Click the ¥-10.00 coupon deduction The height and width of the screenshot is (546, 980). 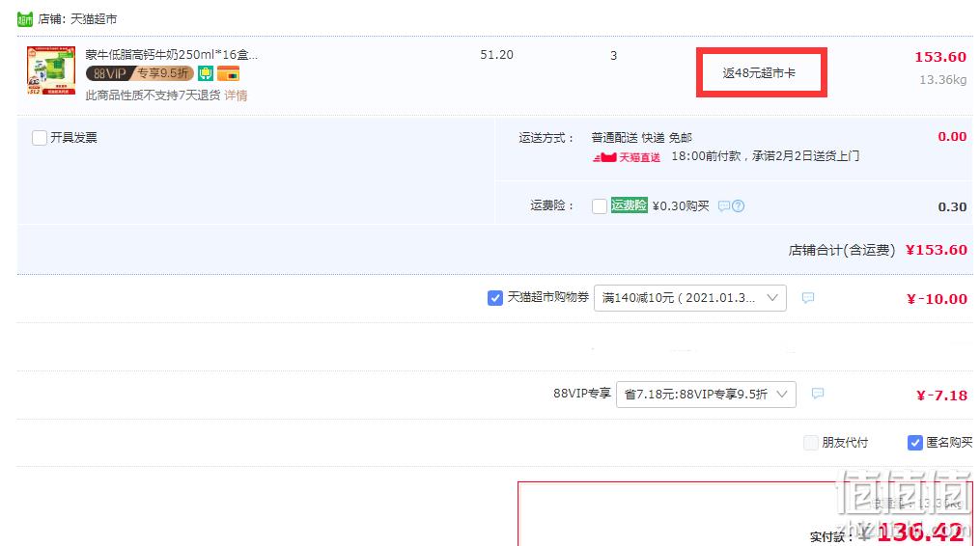click(937, 299)
